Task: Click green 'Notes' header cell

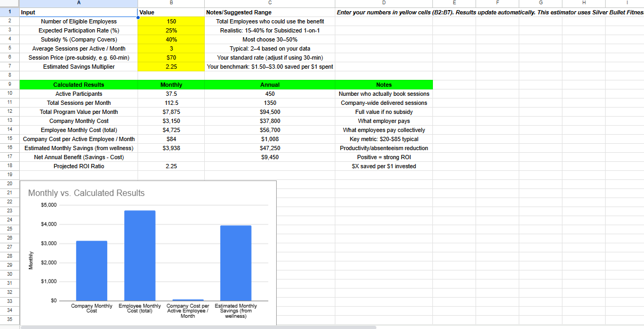Action: pyautogui.click(x=384, y=85)
